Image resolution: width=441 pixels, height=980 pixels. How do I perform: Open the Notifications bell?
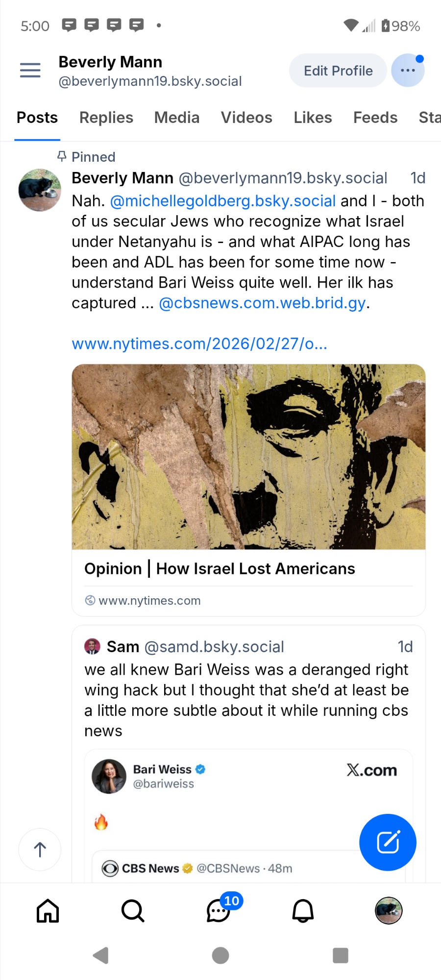(x=303, y=911)
